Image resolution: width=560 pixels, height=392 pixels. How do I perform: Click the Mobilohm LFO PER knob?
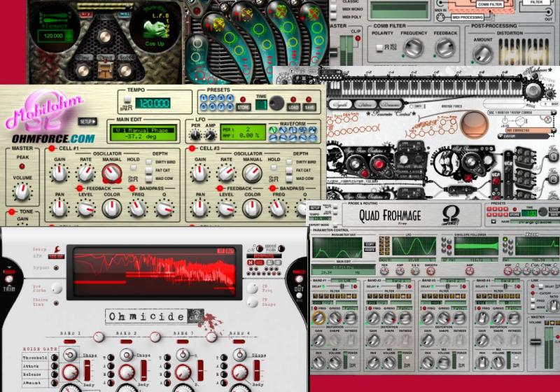[195, 135]
